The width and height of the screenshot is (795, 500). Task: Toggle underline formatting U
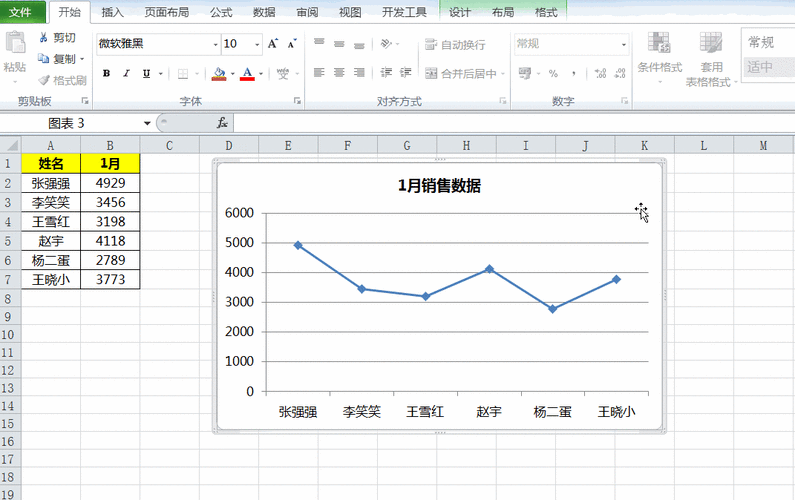[147, 74]
